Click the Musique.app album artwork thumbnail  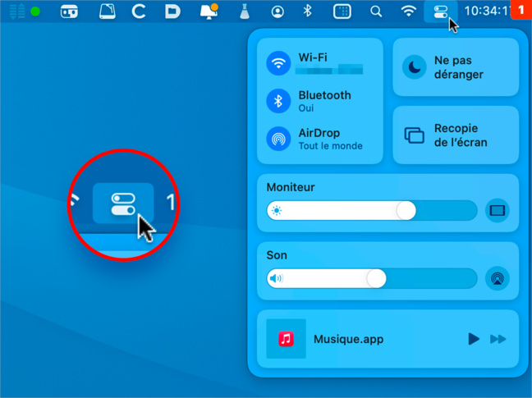point(286,339)
